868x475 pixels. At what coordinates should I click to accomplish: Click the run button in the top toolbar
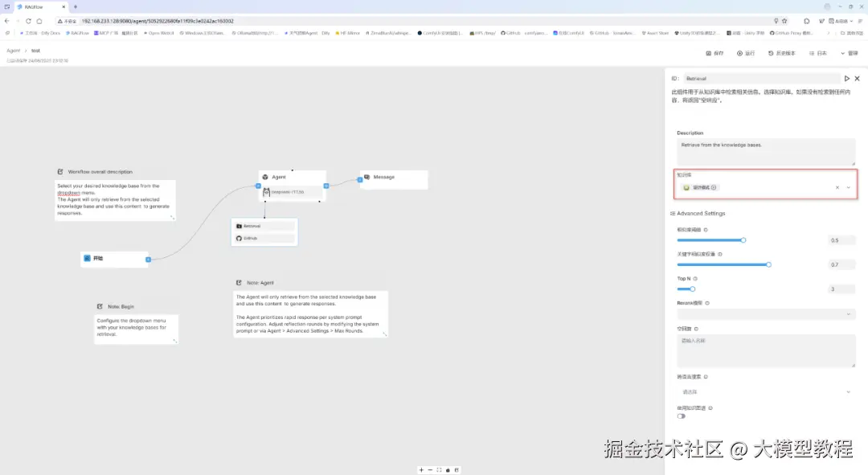(746, 53)
